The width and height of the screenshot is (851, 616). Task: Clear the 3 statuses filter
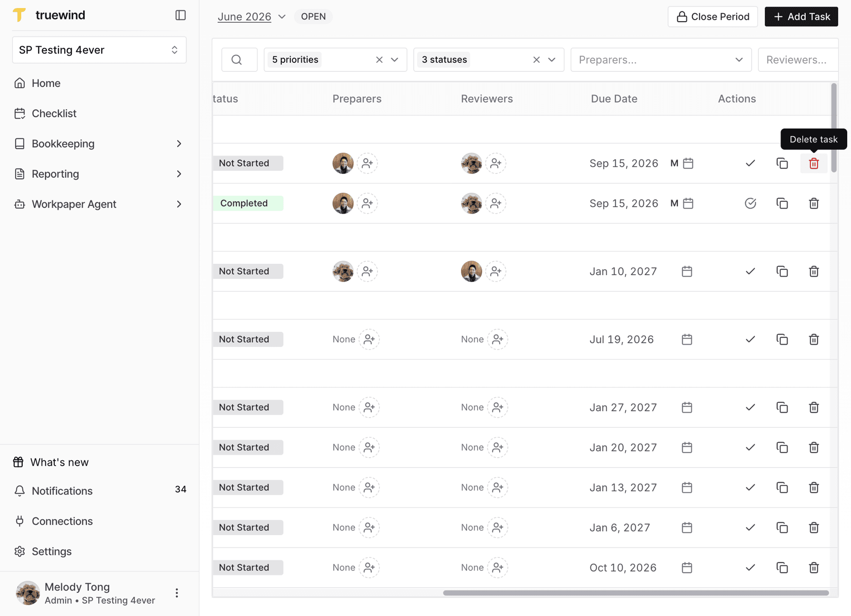click(x=536, y=60)
